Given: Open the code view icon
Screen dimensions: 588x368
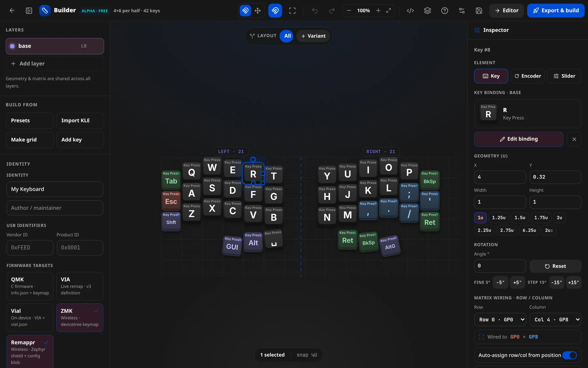Looking at the screenshot, I should [410, 10].
